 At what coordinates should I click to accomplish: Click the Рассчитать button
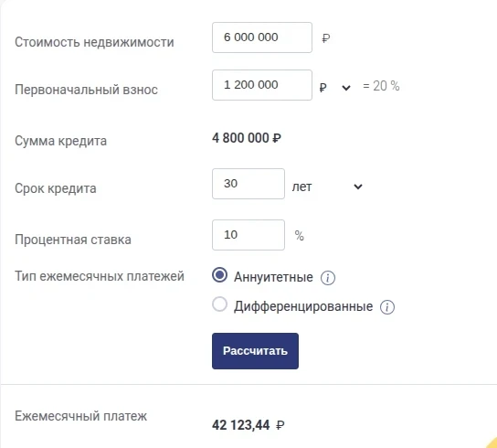255,351
